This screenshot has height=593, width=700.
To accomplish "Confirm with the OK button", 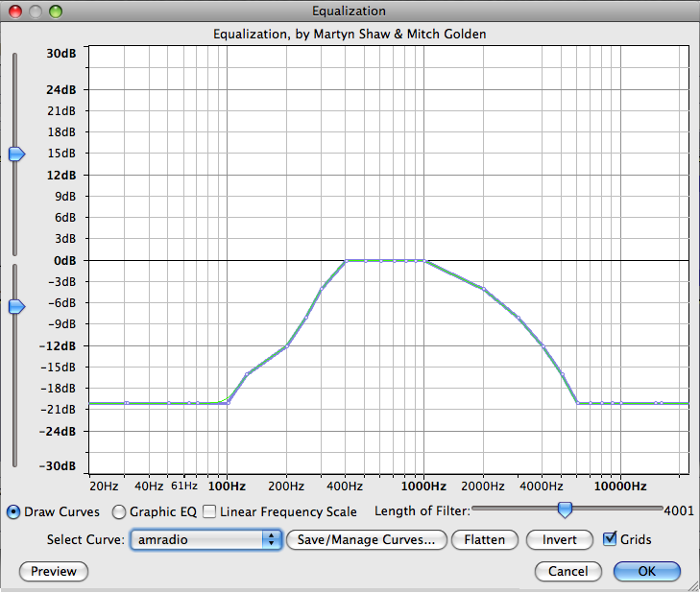I will pyautogui.click(x=646, y=572).
